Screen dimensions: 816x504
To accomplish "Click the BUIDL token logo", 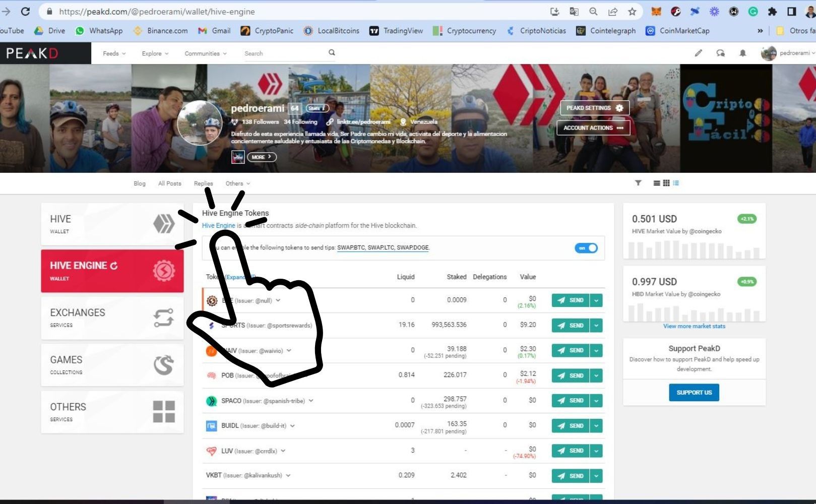I will [212, 426].
